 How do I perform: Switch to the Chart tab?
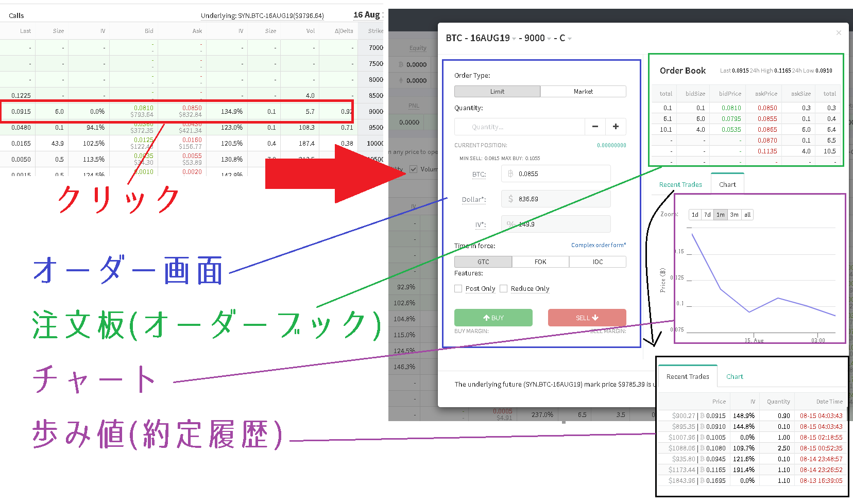(727, 184)
